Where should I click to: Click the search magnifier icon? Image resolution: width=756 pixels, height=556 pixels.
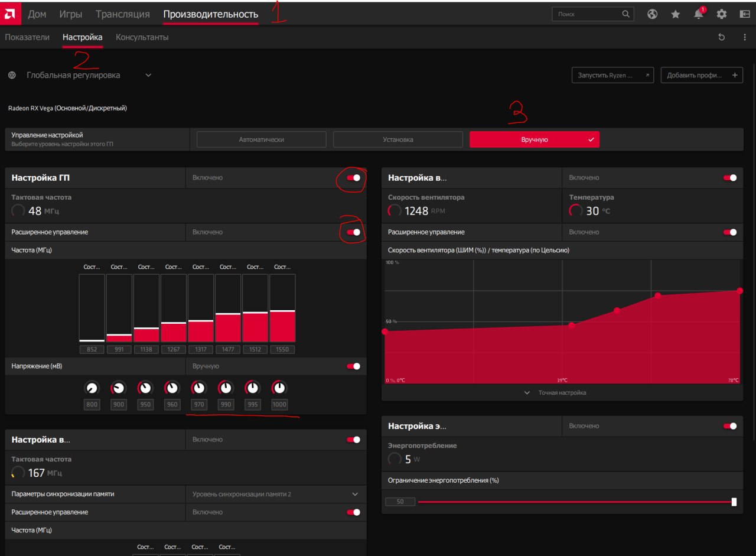[626, 14]
